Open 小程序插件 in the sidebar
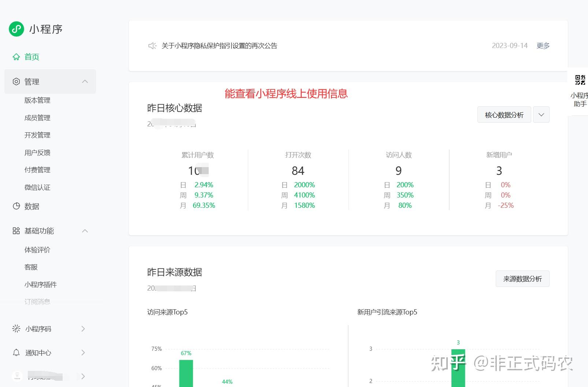This screenshot has width=588, height=387. click(41, 285)
